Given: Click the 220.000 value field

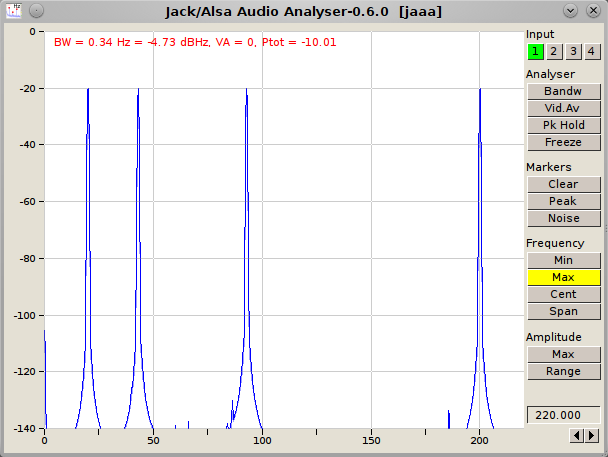Looking at the screenshot, I should tap(563, 415).
